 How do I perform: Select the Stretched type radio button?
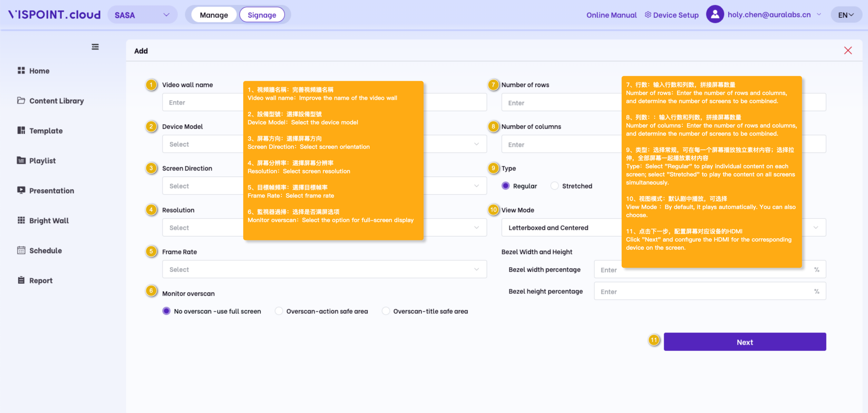[555, 186]
